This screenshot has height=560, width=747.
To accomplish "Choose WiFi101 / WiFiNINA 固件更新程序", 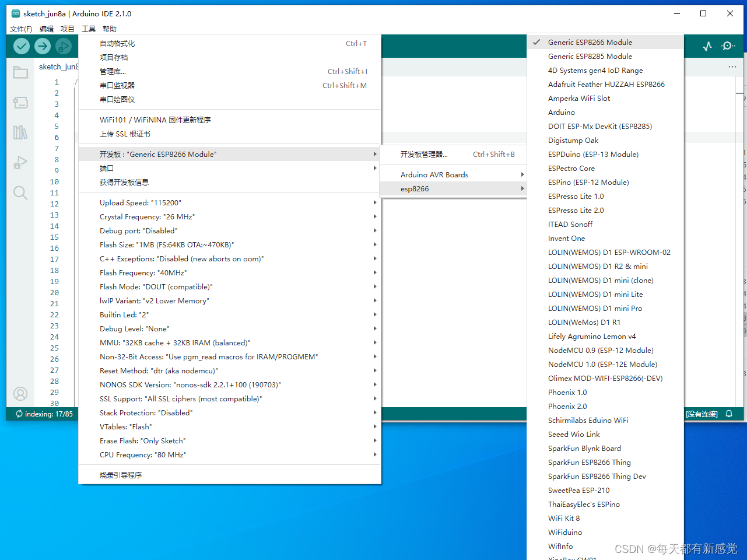I will click(230, 120).
